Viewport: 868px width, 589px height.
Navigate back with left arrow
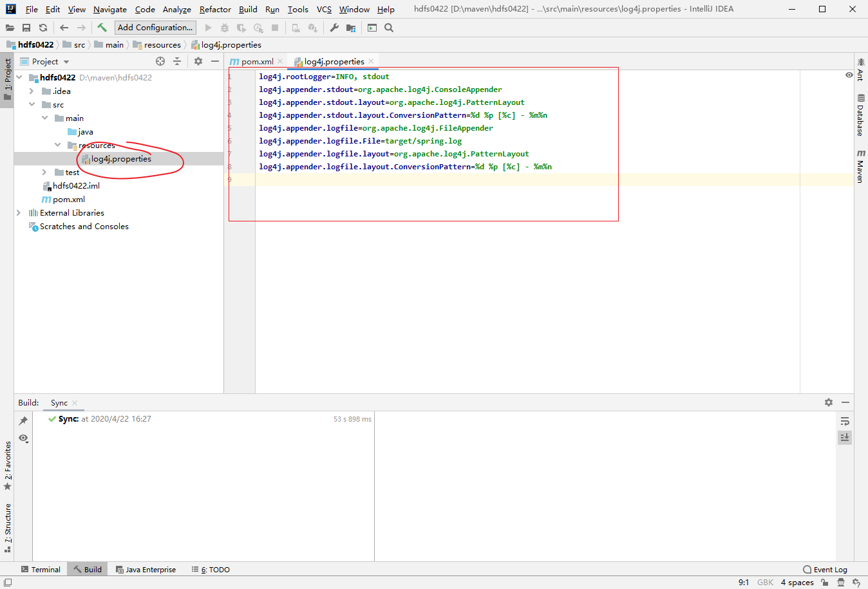point(64,28)
